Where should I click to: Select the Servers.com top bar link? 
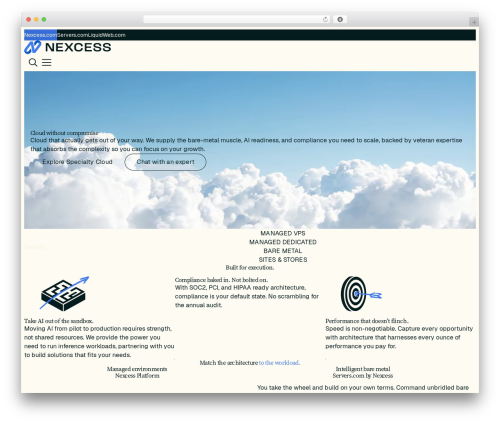[72, 35]
